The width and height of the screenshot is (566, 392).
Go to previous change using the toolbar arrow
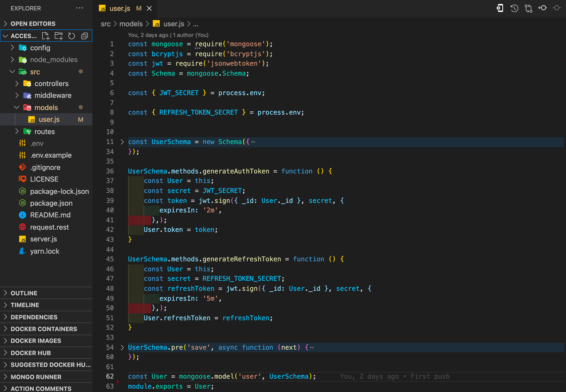[543, 8]
